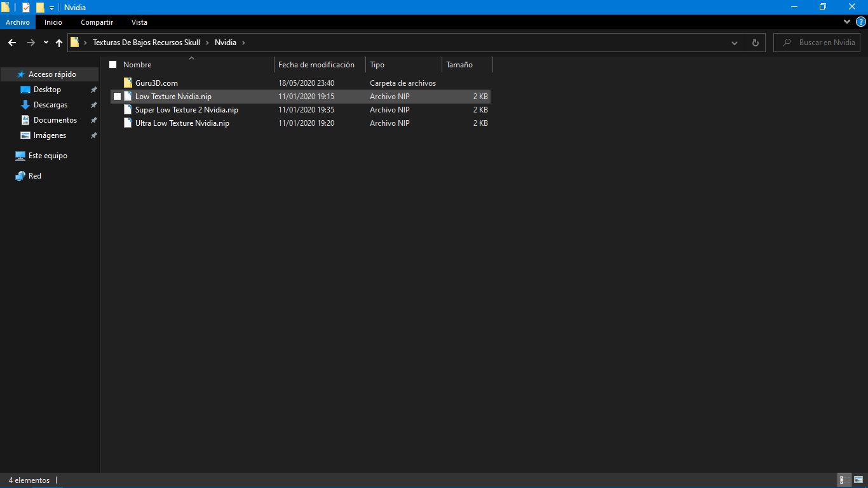
Task: Switch to details view in status bar
Action: (844, 480)
